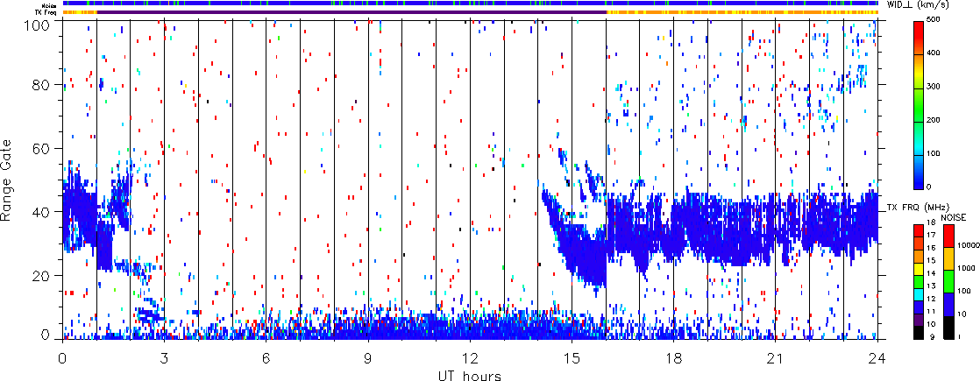
Task: Click the 400 label on width colorbar
Action: 934,54
